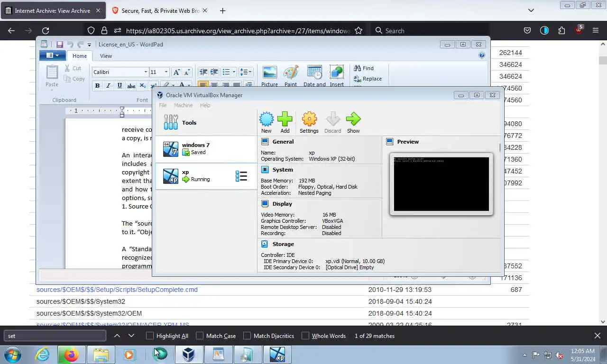Image resolution: width=607 pixels, height=364 pixels.
Task: Open the Machine menu in VirtualBox
Action: tap(183, 105)
